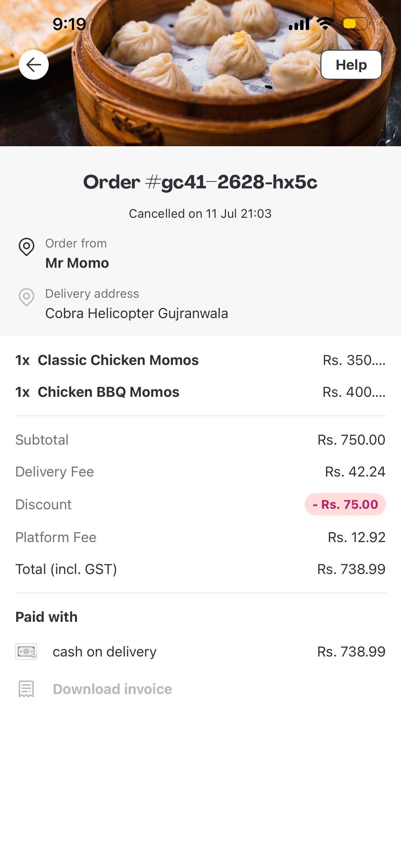
Task: Tap the order number heading
Action: coord(200,182)
